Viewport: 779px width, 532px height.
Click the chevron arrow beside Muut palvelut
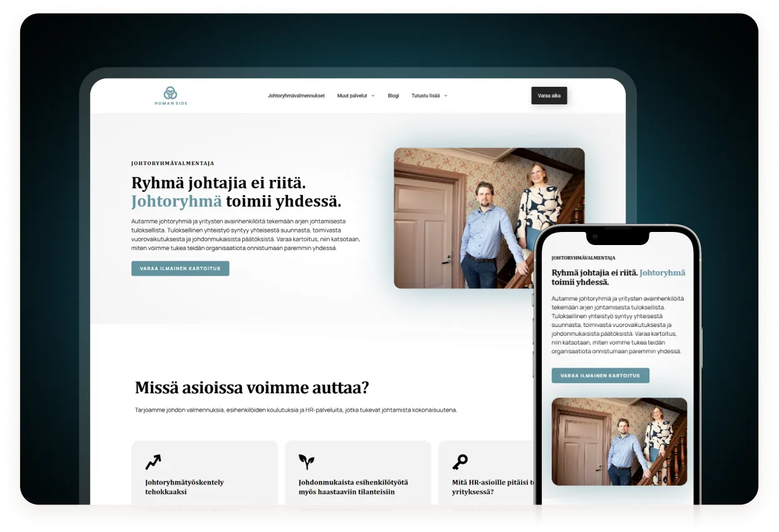tap(372, 96)
